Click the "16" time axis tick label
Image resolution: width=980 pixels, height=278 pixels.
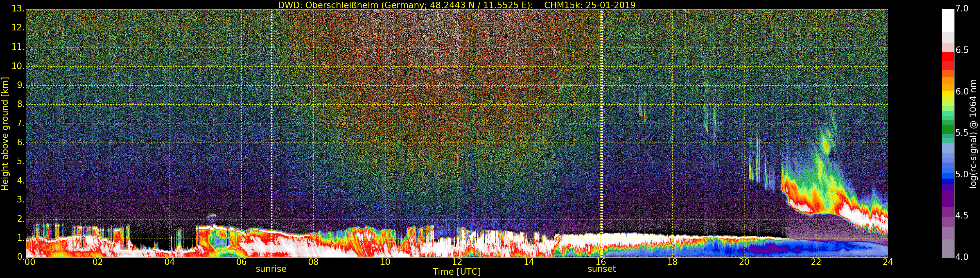(601, 262)
